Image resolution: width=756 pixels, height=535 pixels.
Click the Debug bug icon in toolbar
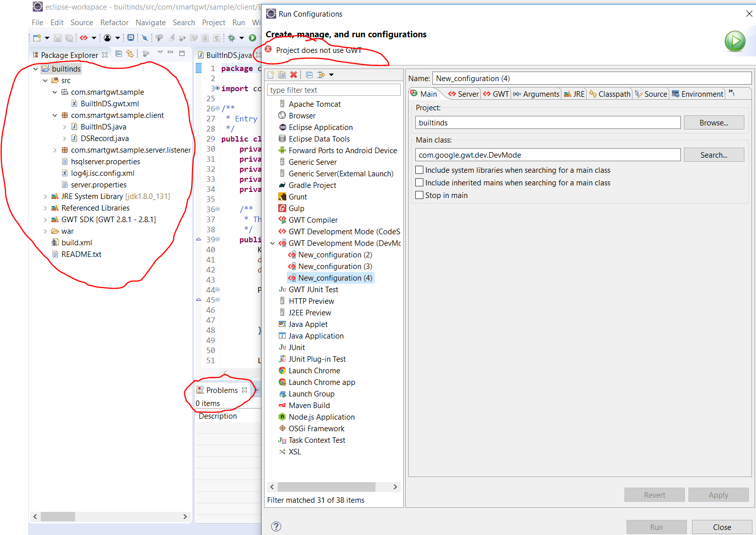coord(232,38)
